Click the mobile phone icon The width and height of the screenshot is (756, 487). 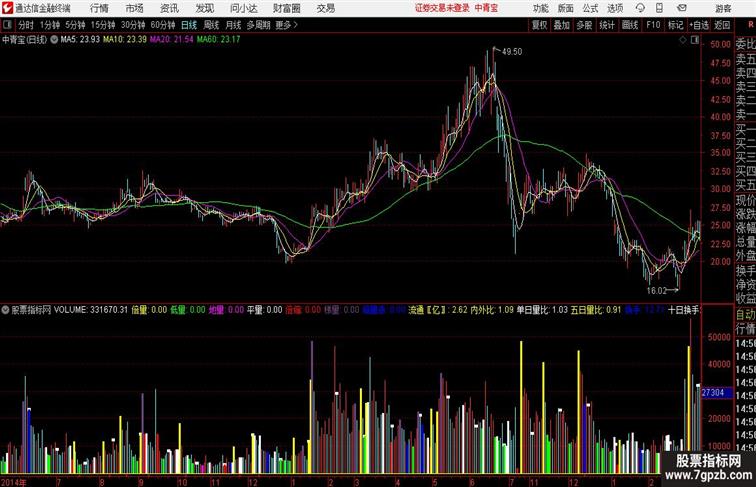[x=660, y=8]
